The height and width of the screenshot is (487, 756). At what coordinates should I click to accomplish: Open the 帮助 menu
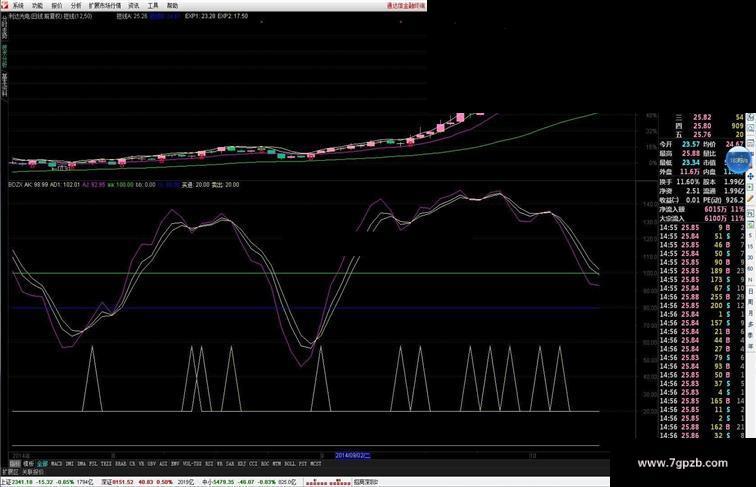(x=172, y=6)
